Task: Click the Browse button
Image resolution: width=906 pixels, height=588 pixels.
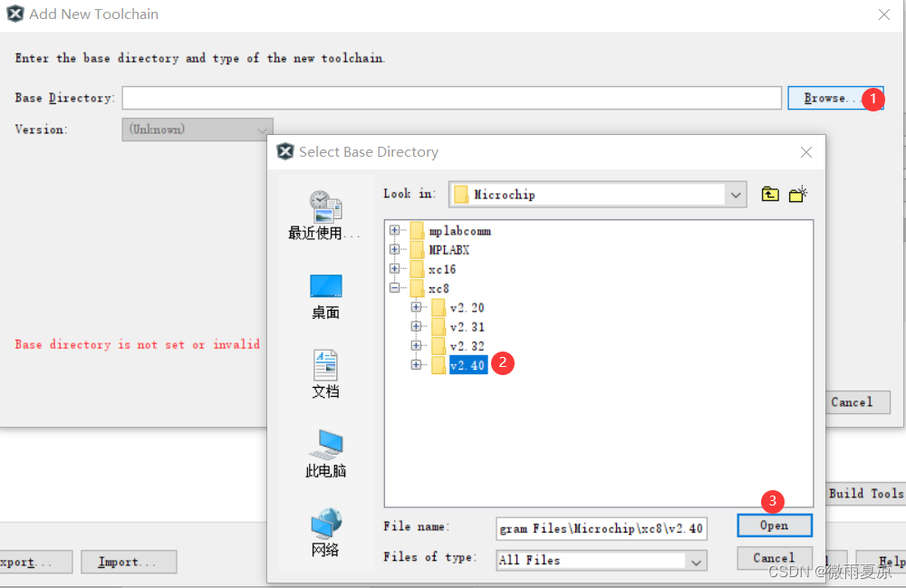Action: (835, 98)
